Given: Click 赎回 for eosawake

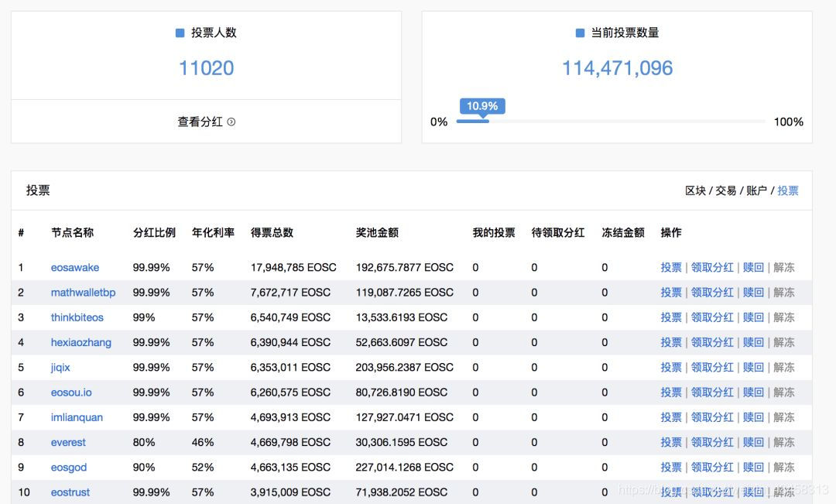Looking at the screenshot, I should pos(753,267).
